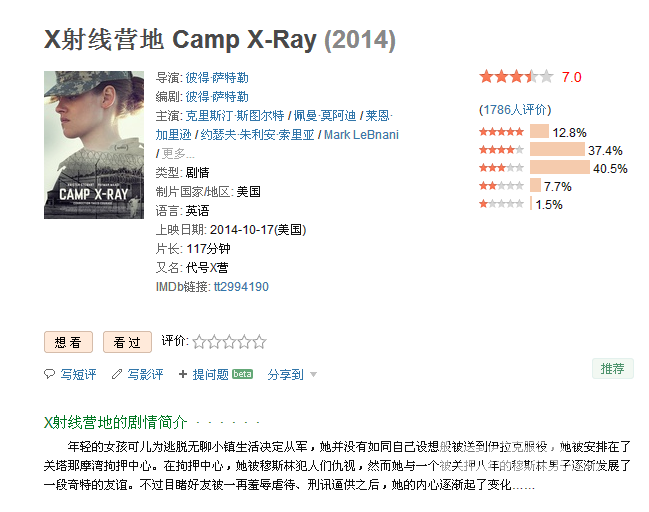Rate the movie five stars

[260, 342]
